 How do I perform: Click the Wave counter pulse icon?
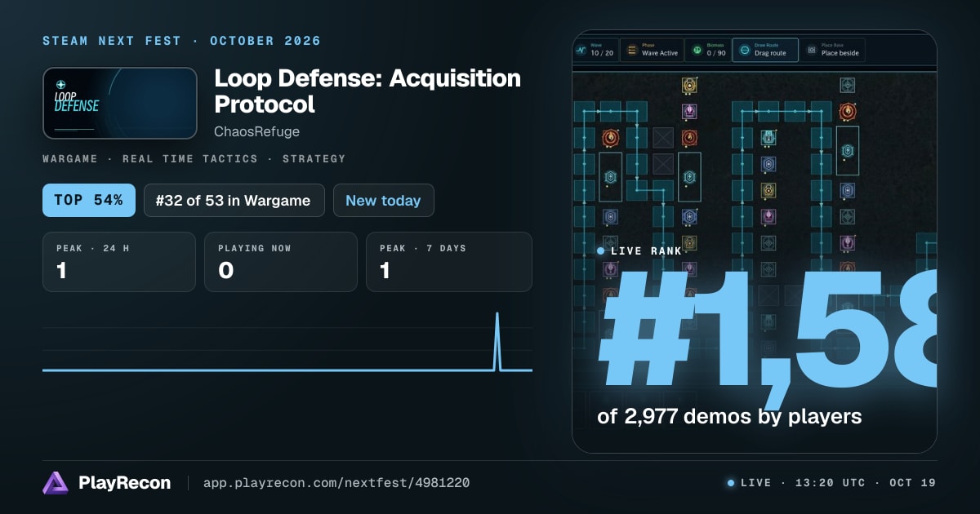[581, 50]
